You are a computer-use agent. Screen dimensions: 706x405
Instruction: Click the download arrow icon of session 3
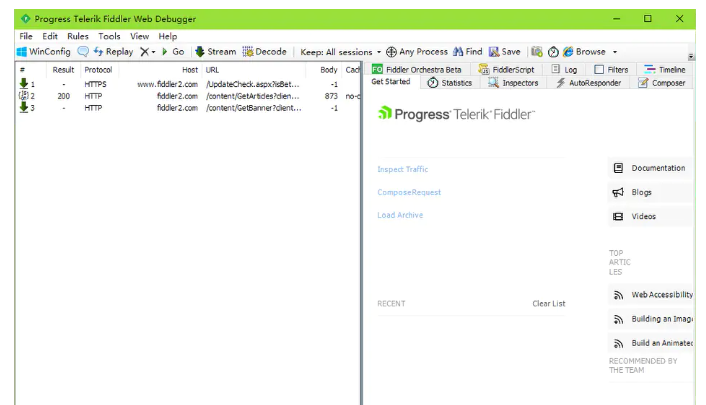pos(24,107)
